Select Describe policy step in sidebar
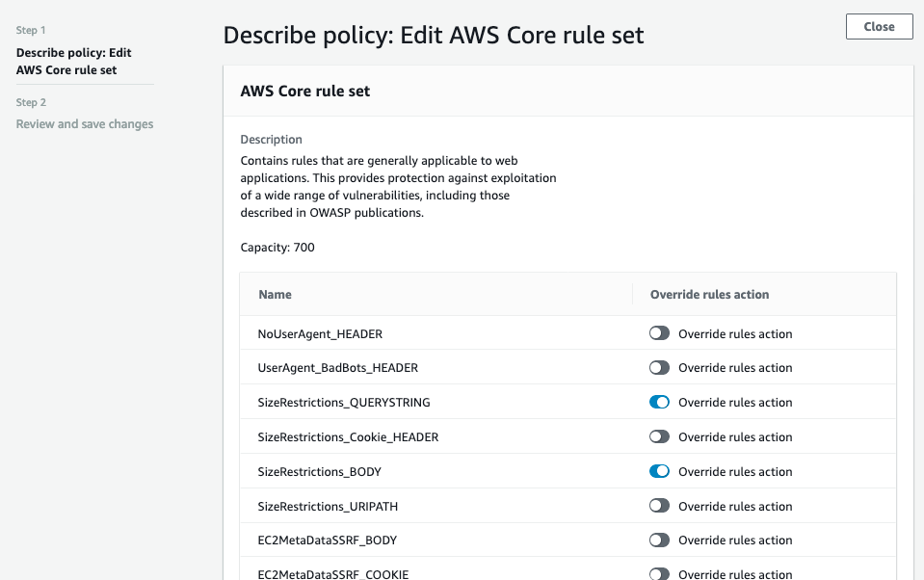The image size is (924, 580). click(74, 62)
